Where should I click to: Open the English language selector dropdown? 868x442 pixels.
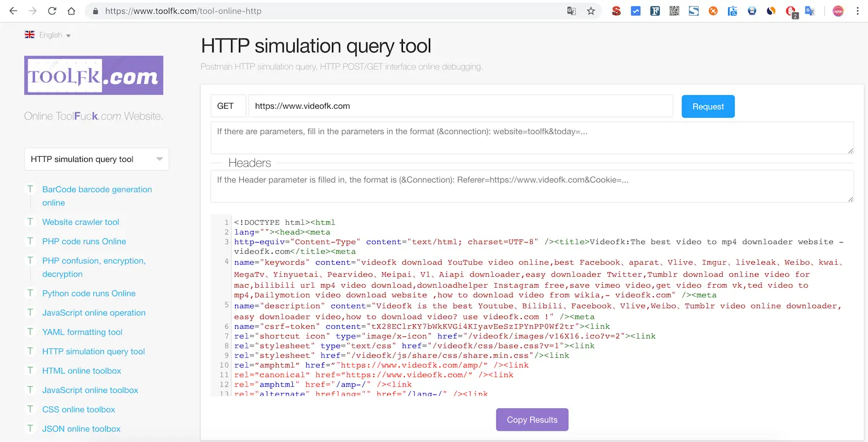(x=48, y=34)
